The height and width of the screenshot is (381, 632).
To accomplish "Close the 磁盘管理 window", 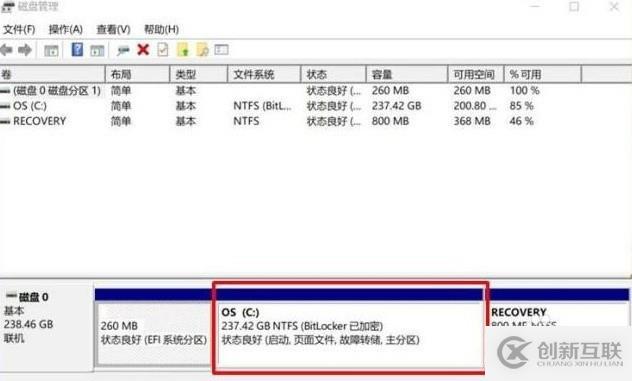I will [x=614, y=7].
